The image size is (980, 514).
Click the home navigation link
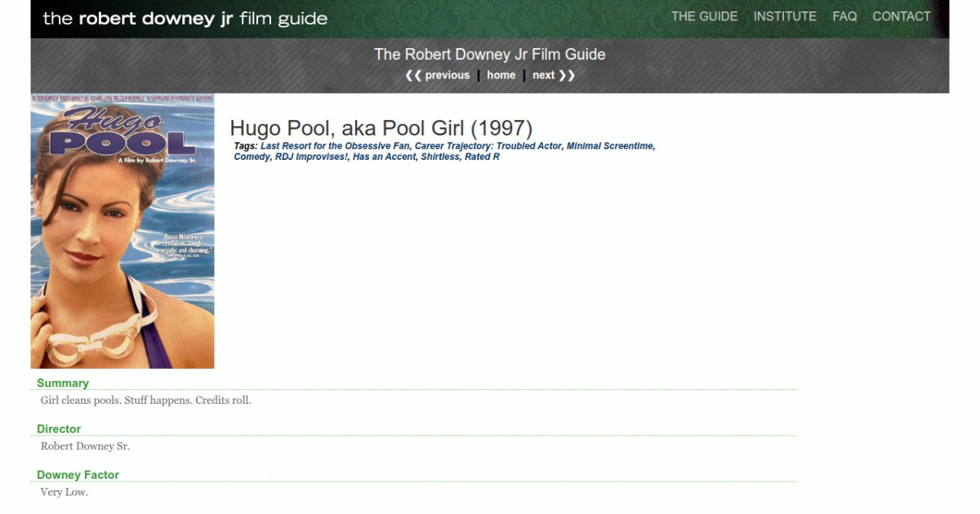click(x=501, y=75)
